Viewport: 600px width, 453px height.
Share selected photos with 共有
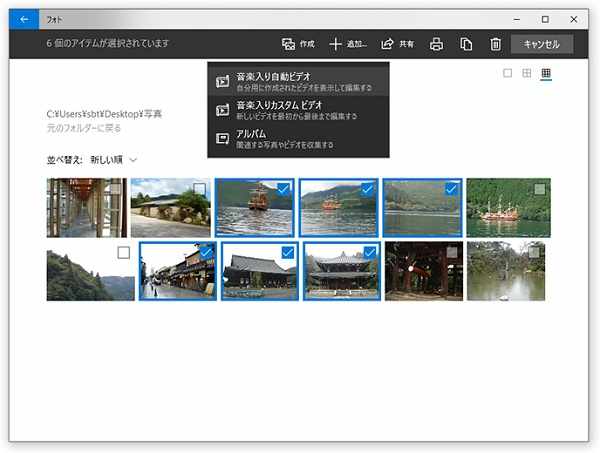click(x=398, y=44)
